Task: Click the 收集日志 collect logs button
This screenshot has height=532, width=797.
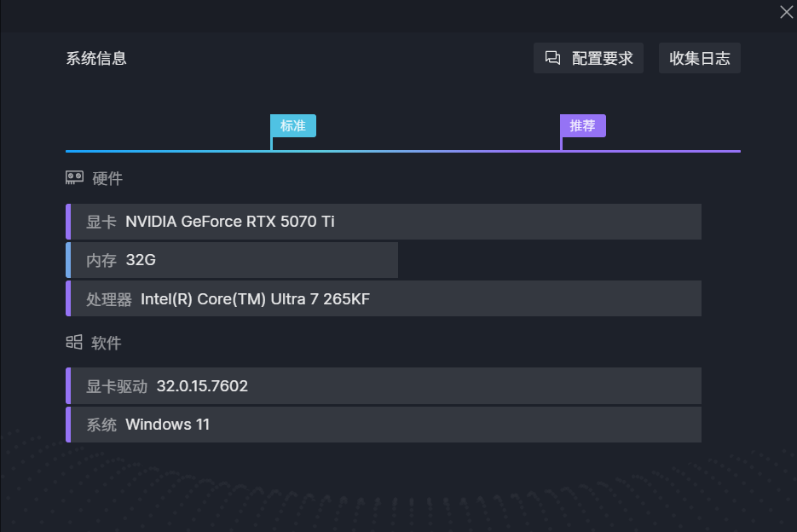Action: pos(700,58)
